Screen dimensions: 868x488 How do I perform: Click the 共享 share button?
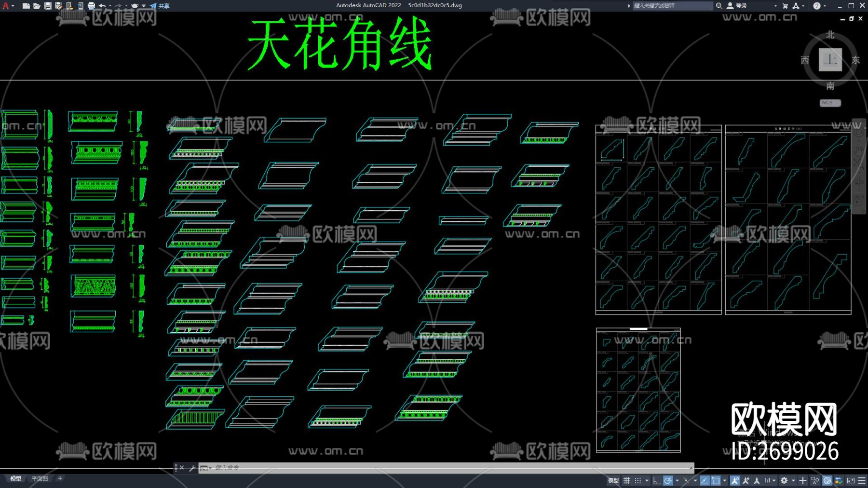coord(160,6)
